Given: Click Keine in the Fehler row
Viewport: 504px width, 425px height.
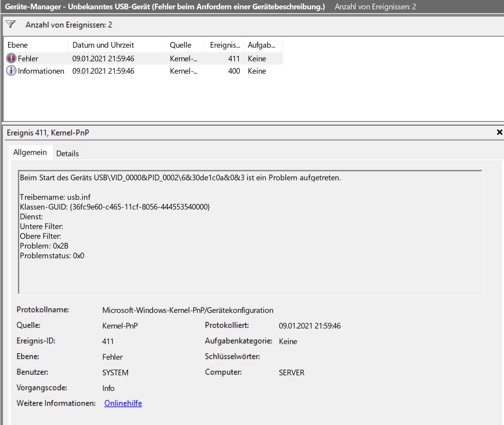Looking at the screenshot, I should 257,59.
